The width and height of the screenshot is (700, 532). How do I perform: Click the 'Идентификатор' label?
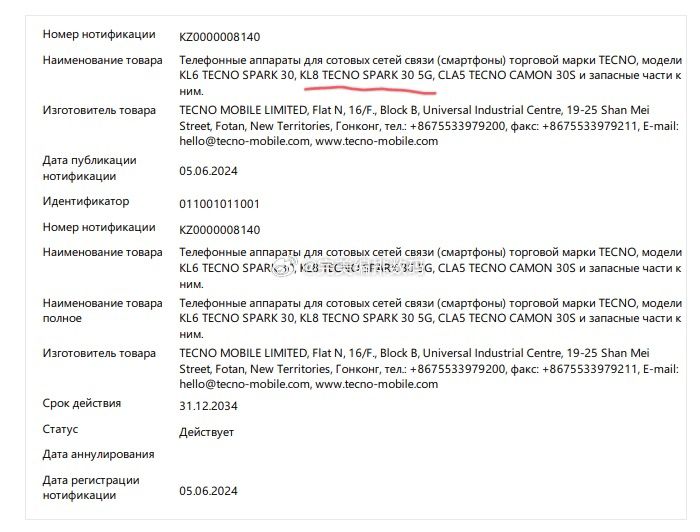click(x=86, y=201)
